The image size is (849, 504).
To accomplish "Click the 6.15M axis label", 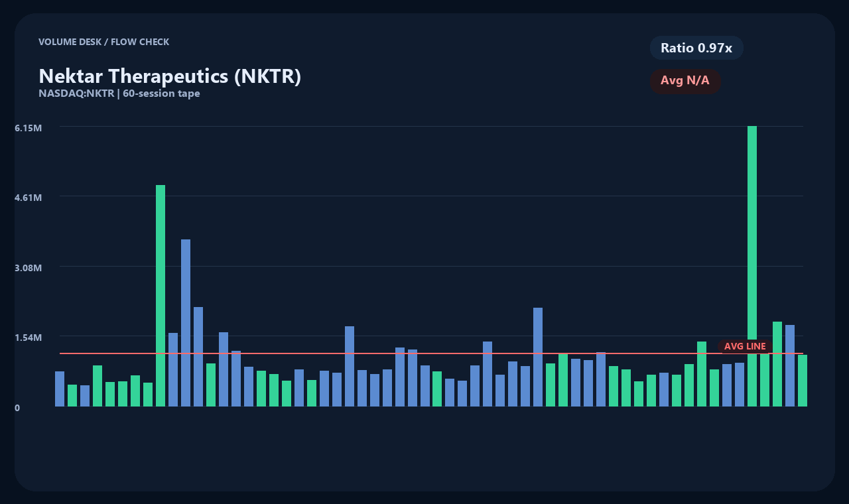I will [x=29, y=127].
